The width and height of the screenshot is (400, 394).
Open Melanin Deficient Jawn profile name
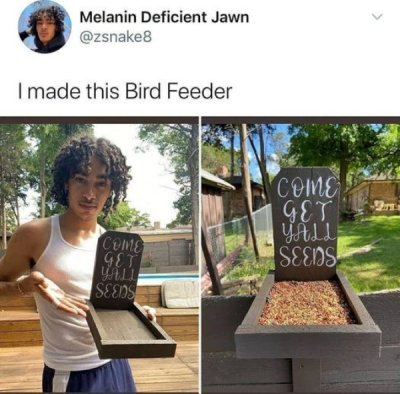pos(164,17)
